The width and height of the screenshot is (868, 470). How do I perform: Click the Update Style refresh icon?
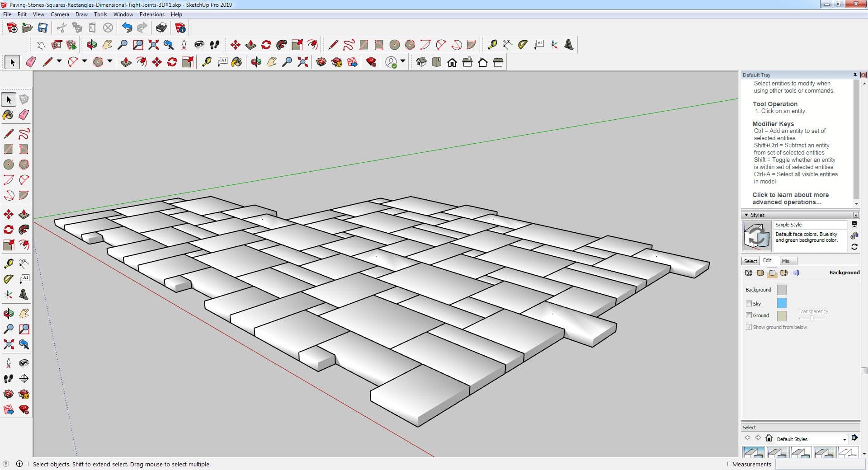click(854, 247)
